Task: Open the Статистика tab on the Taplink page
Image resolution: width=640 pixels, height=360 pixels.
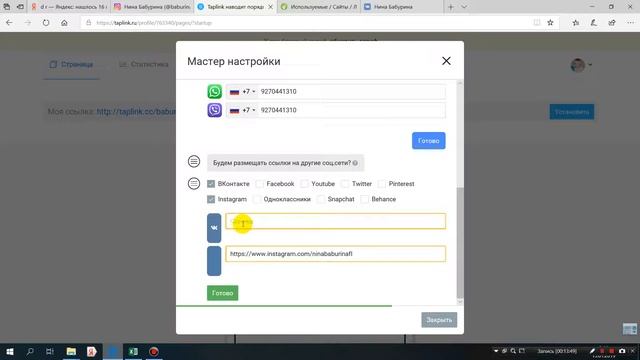Action: pos(144,64)
